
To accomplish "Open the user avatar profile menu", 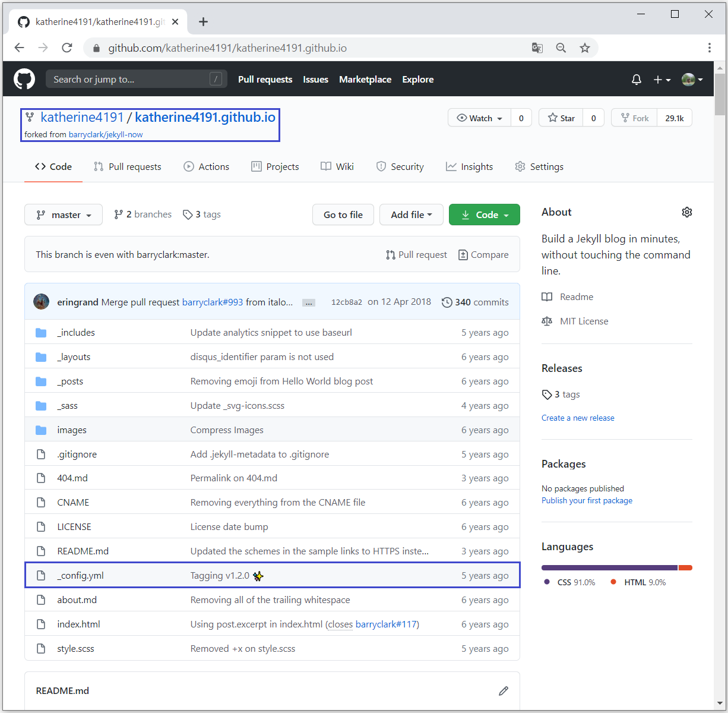I will coord(692,80).
